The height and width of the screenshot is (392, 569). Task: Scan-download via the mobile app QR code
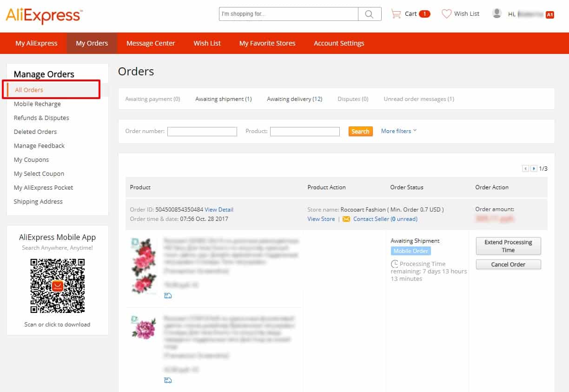[57, 285]
